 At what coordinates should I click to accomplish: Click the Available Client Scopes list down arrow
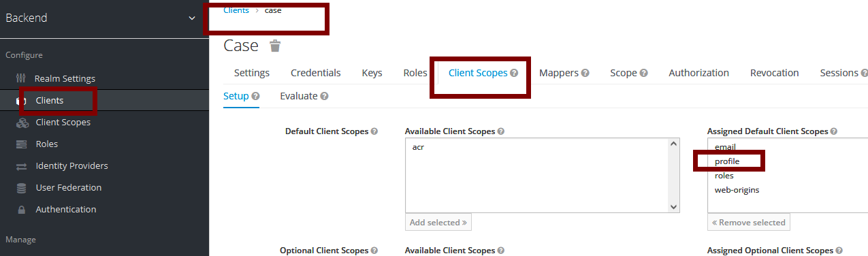pos(674,207)
